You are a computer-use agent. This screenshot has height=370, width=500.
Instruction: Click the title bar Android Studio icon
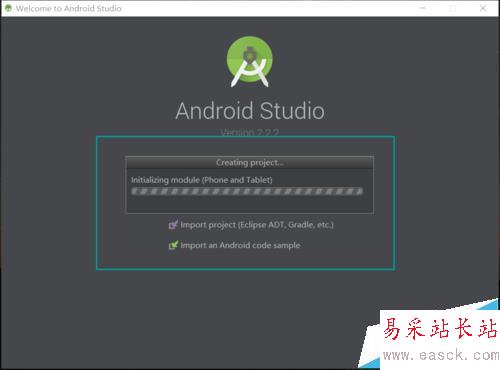[8, 8]
